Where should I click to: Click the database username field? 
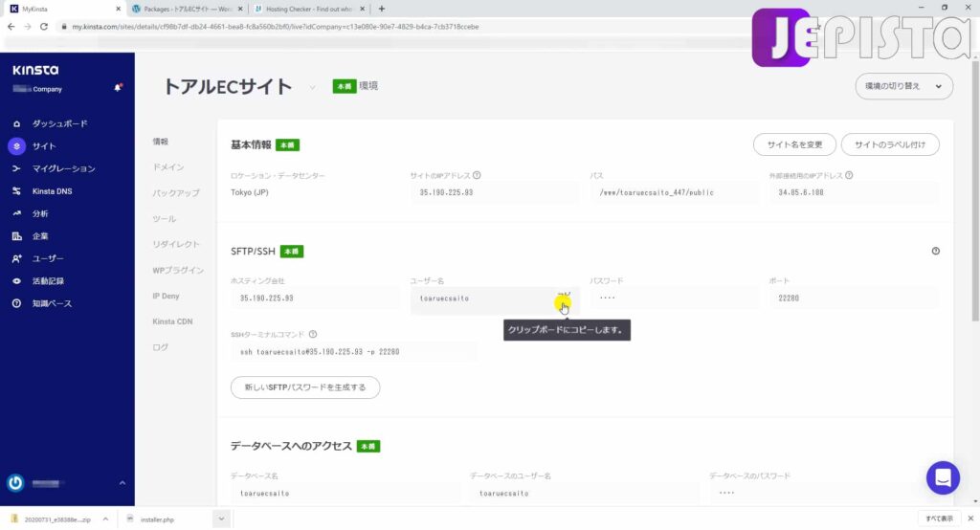point(585,493)
